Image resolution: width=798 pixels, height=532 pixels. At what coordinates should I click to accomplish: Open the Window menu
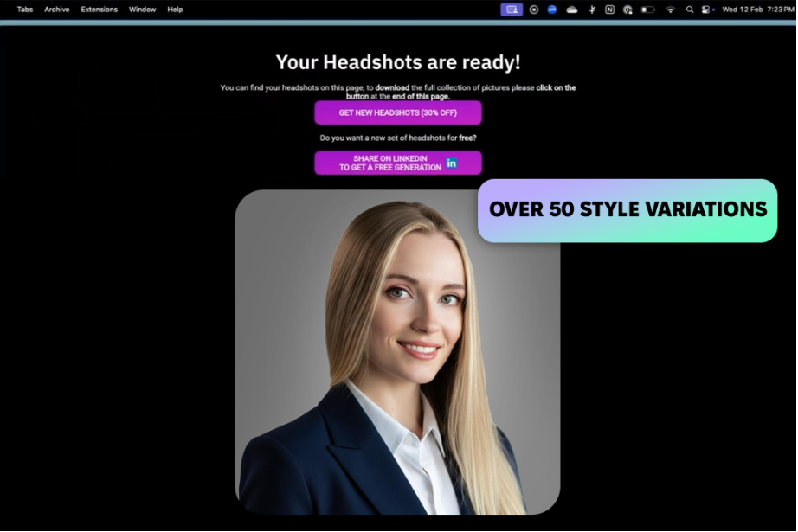click(x=142, y=9)
